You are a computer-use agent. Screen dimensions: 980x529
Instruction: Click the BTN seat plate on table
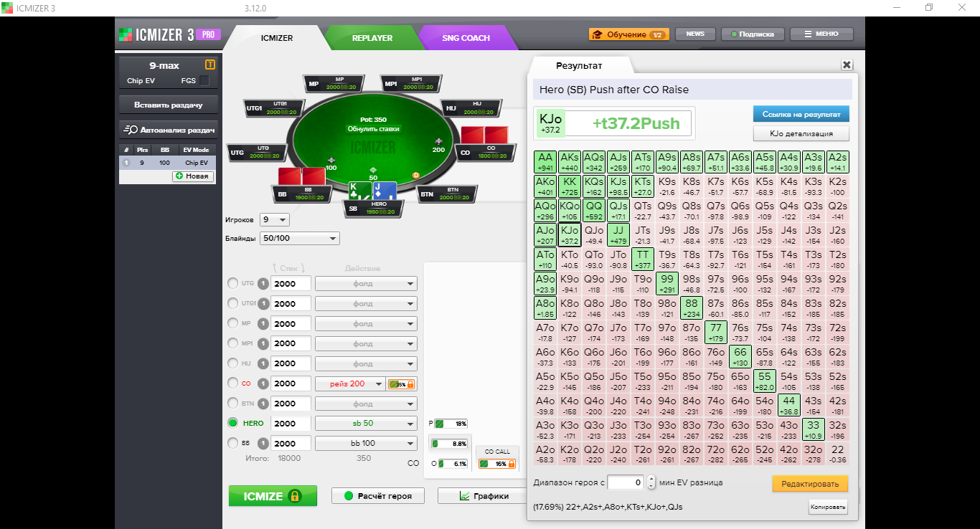pyautogui.click(x=447, y=194)
